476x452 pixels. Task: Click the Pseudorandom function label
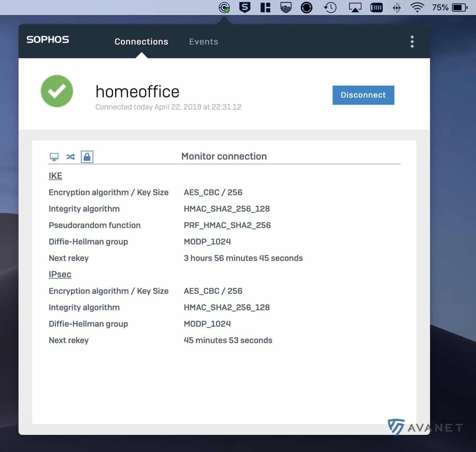(95, 225)
